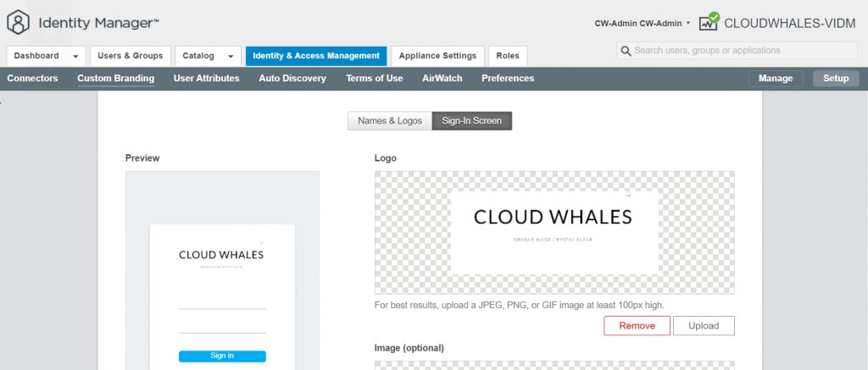
Task: Select the Sign-In Screen toggle
Action: pos(471,121)
